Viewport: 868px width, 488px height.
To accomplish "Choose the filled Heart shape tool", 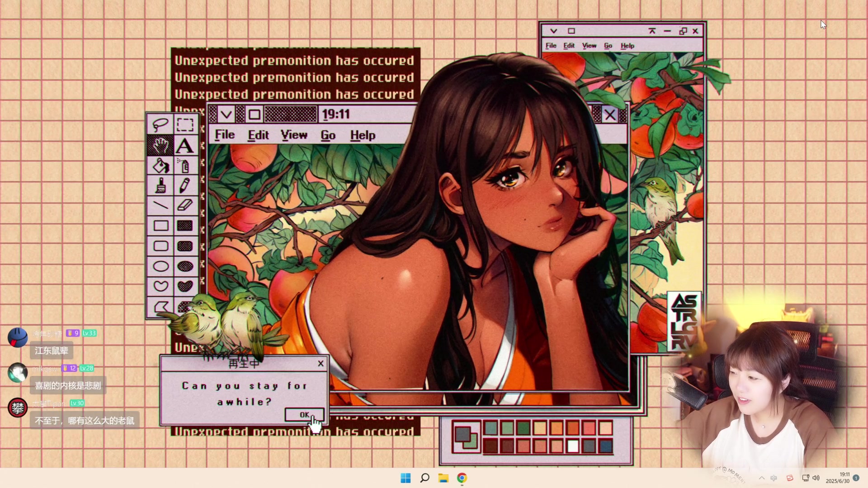I will coord(185,286).
